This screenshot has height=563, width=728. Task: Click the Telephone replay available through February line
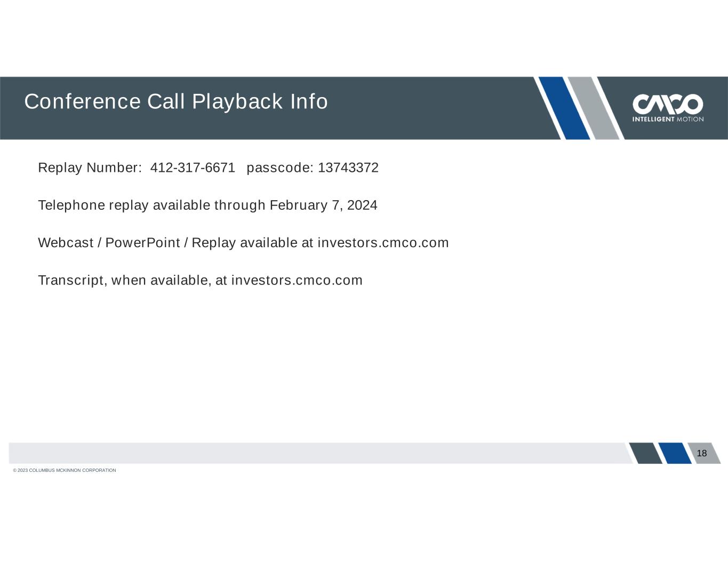coord(207,205)
